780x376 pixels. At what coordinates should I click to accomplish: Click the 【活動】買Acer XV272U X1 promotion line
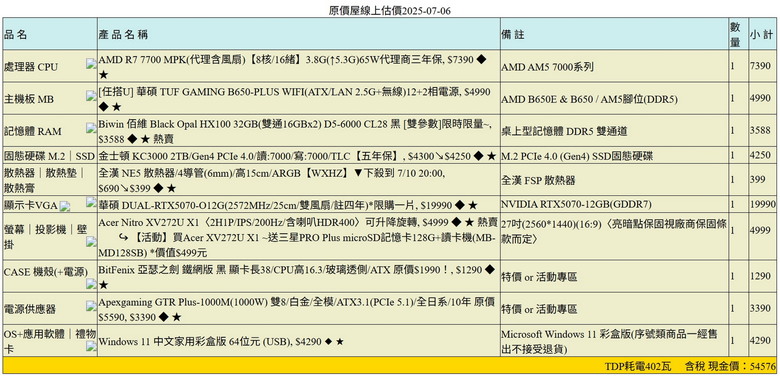pos(297,245)
